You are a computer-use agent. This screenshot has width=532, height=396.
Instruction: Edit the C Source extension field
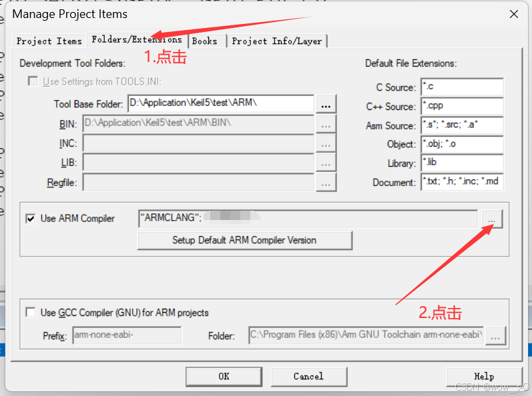[x=462, y=87]
